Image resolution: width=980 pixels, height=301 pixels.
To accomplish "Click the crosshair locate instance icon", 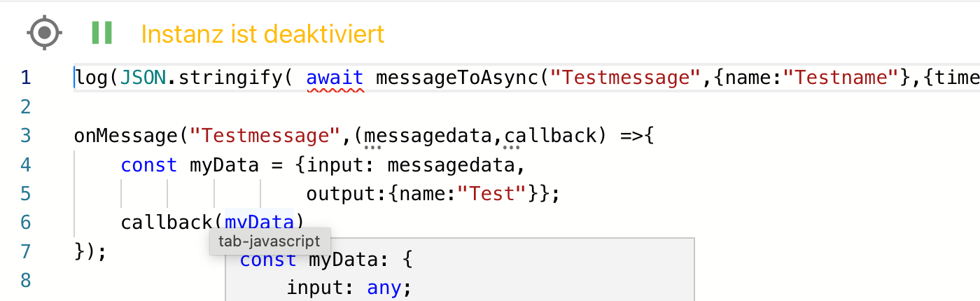I will point(45,33).
